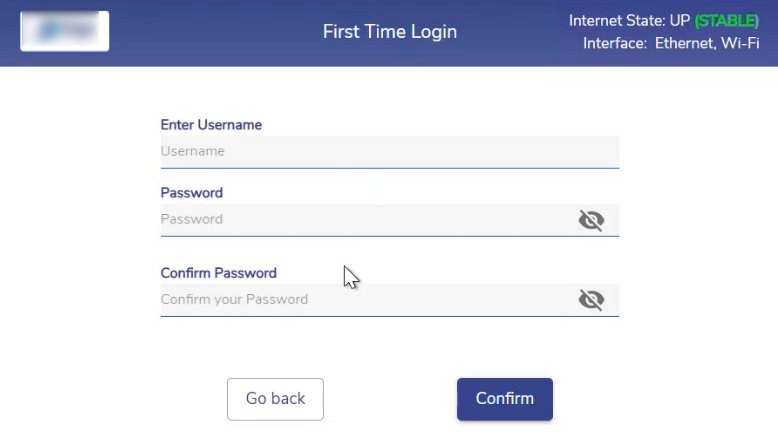This screenshot has height=432, width=778.
Task: Select the Confirm your Password field
Action: [x=365, y=300]
